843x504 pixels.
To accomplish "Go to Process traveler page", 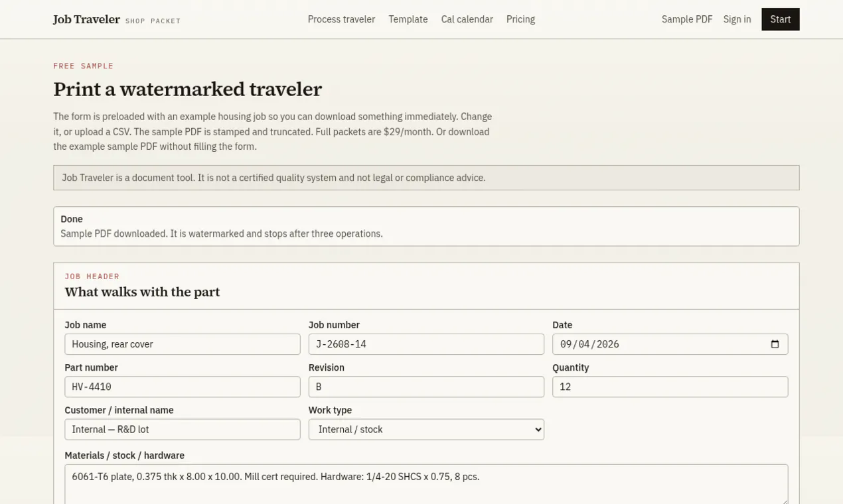I will [x=341, y=19].
